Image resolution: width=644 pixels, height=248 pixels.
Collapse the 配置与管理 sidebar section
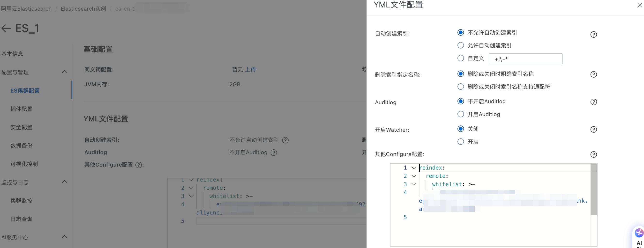click(x=65, y=72)
